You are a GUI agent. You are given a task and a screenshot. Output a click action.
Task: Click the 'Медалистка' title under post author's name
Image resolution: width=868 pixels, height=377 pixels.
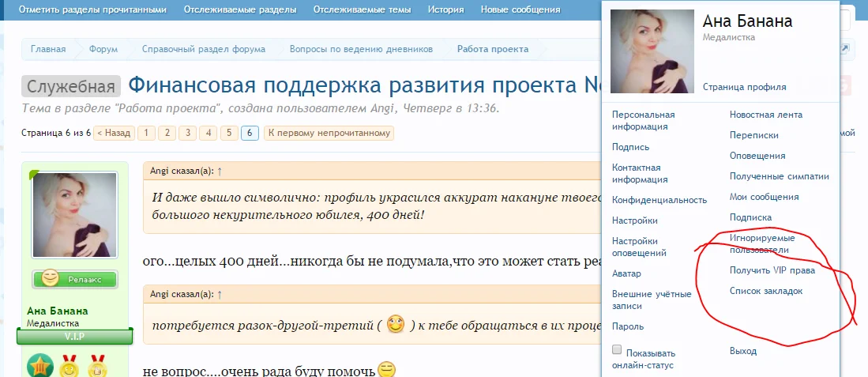[53, 323]
